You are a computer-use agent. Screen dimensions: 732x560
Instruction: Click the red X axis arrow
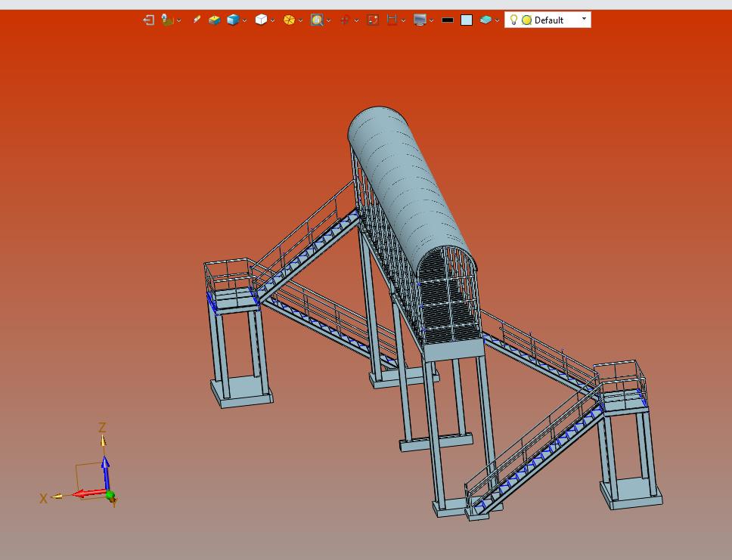pos(90,493)
